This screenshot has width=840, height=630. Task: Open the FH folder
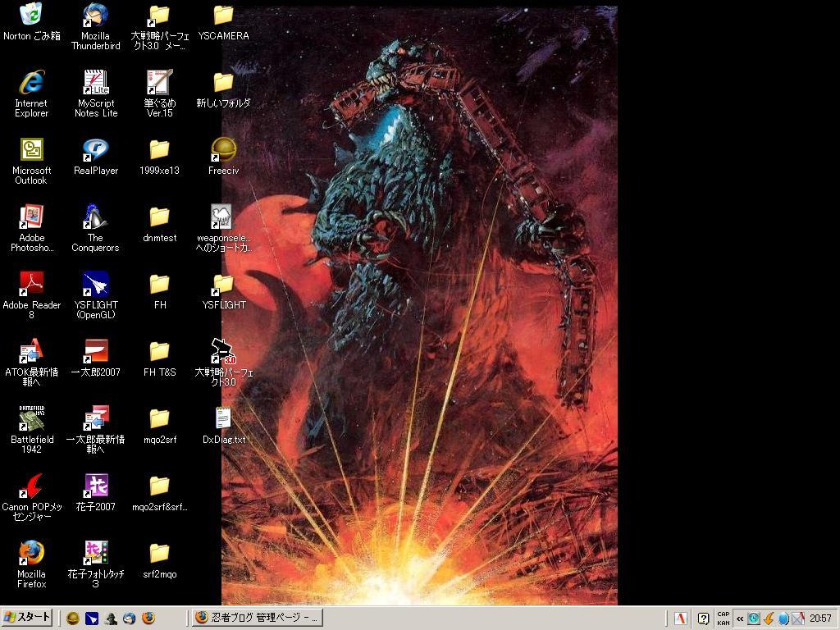click(160, 291)
